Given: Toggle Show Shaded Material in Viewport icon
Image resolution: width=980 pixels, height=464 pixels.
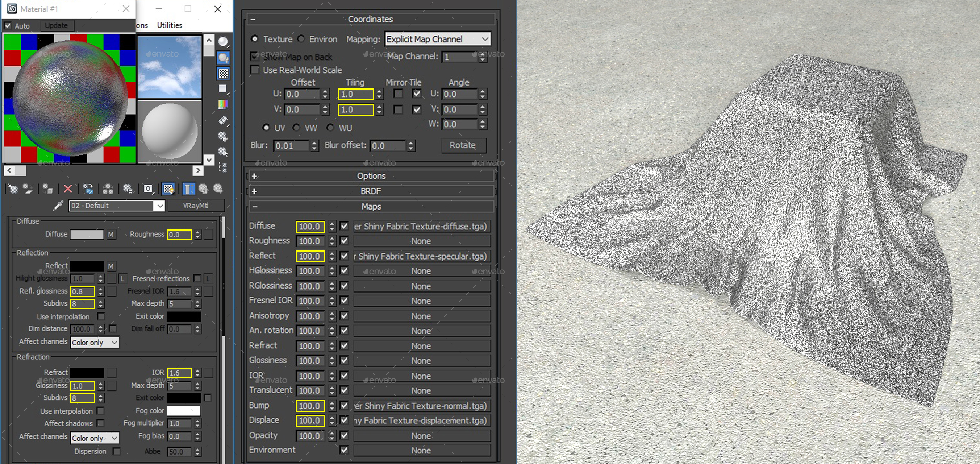Looking at the screenshot, I should (168, 189).
